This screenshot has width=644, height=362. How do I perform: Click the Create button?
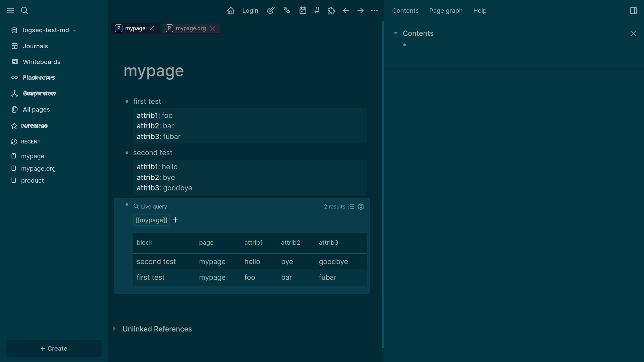click(54, 348)
